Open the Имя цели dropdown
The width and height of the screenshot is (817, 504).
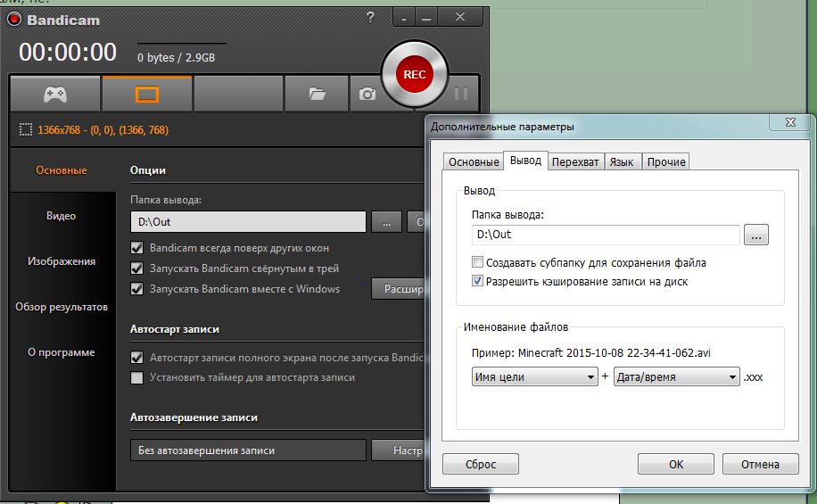[x=534, y=376]
